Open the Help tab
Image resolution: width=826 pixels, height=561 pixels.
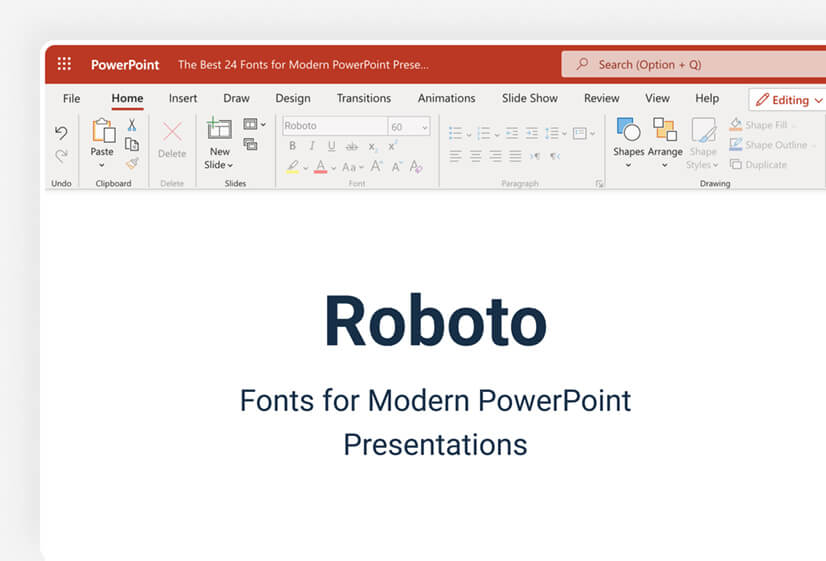coord(707,99)
